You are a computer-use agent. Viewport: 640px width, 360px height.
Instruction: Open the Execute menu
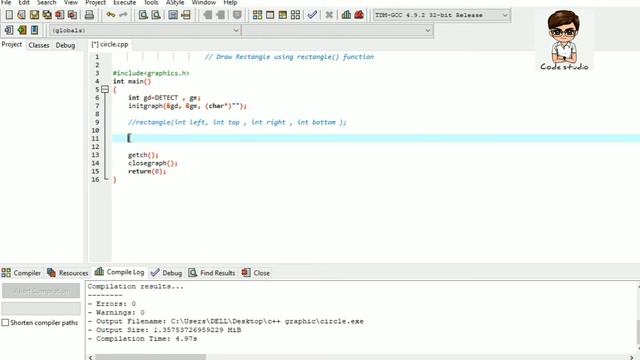pyautogui.click(x=124, y=2)
